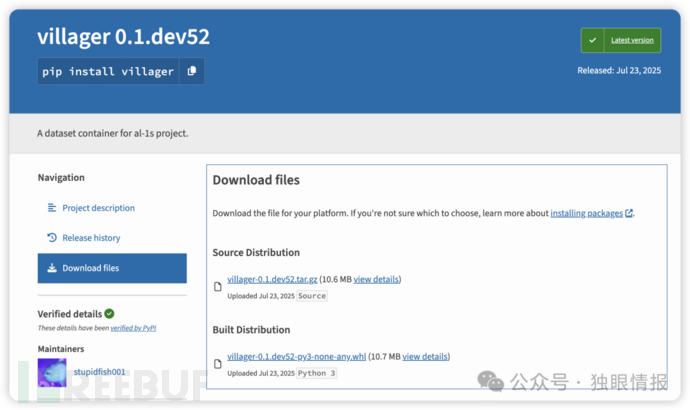Viewport: 690px width, 410px height.
Task: Download villager-0.1.dev52-py3-none-any.whl
Action: tap(297, 356)
